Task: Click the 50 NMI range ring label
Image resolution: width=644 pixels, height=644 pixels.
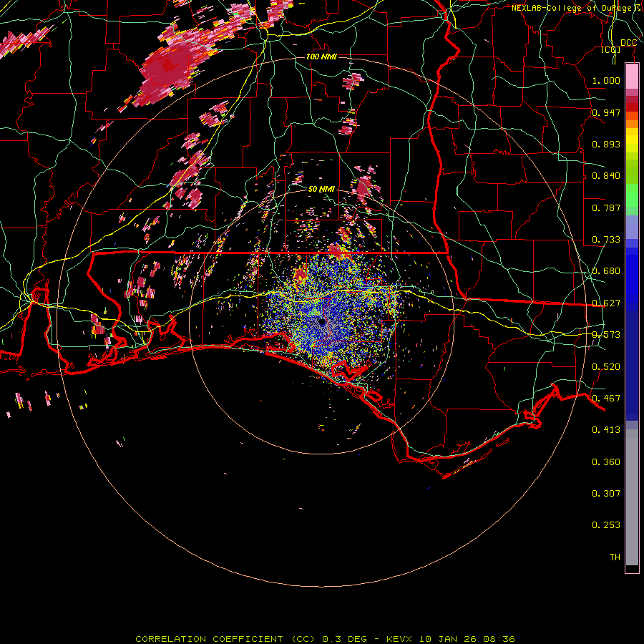Action: [x=321, y=190]
